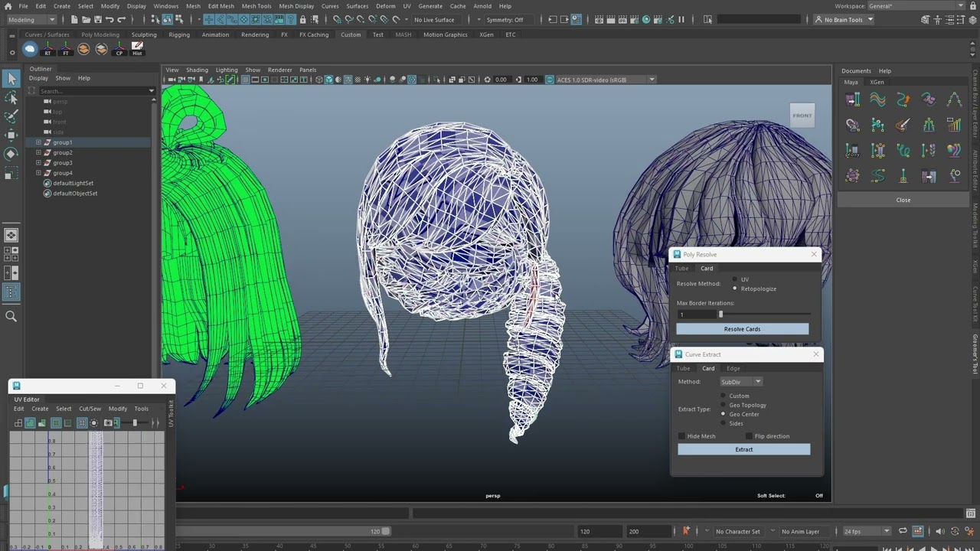Open the 24 fps dropdown
Viewport: 980px width, 551px height.
867,531
